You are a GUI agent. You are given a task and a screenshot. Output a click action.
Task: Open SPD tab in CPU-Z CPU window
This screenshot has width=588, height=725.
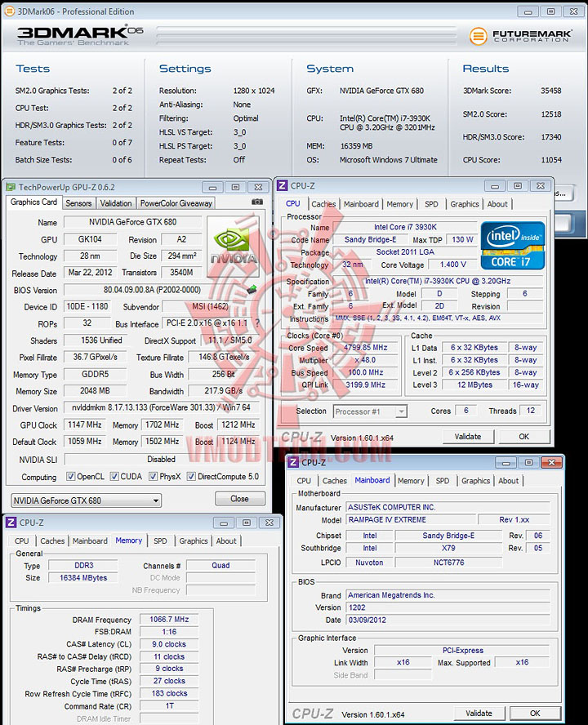click(431, 204)
